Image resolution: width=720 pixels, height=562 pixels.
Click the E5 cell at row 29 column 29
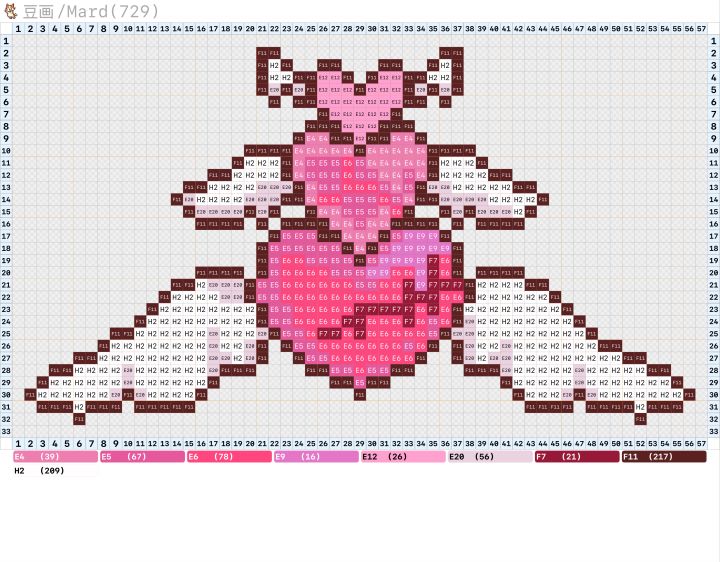[x=360, y=382]
